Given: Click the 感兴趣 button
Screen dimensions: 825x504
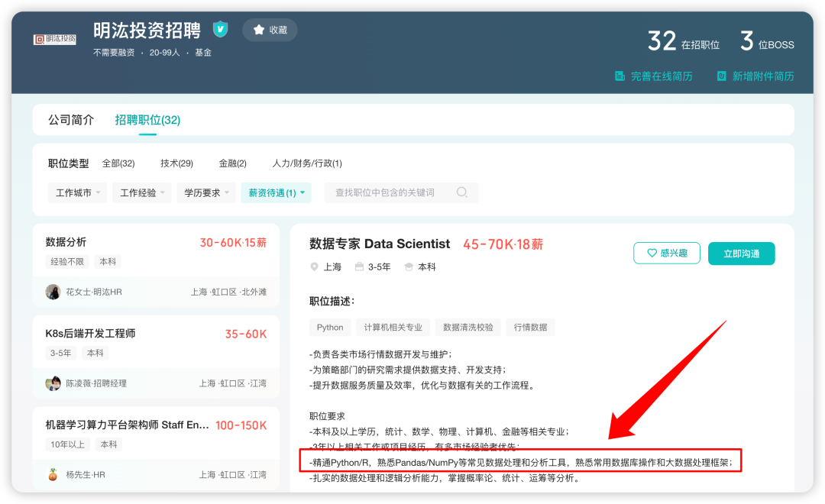Looking at the screenshot, I should pos(667,253).
